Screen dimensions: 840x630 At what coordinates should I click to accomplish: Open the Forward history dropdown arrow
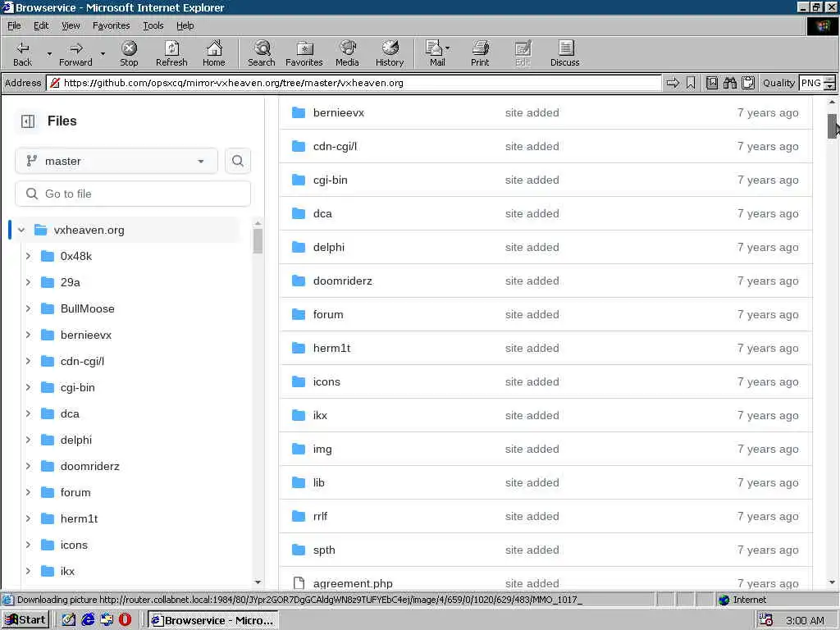(x=103, y=53)
